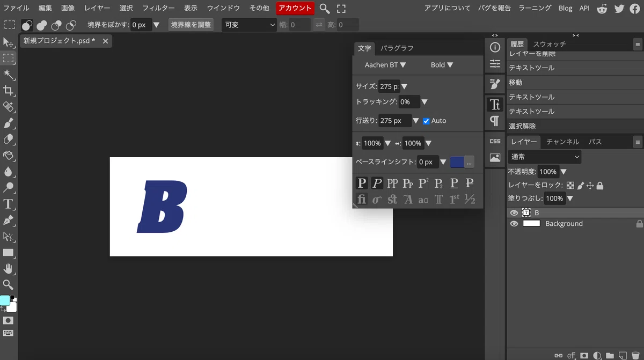The width and height of the screenshot is (644, 360).
Task: Switch to the パラグラフ tab
Action: coord(397,48)
